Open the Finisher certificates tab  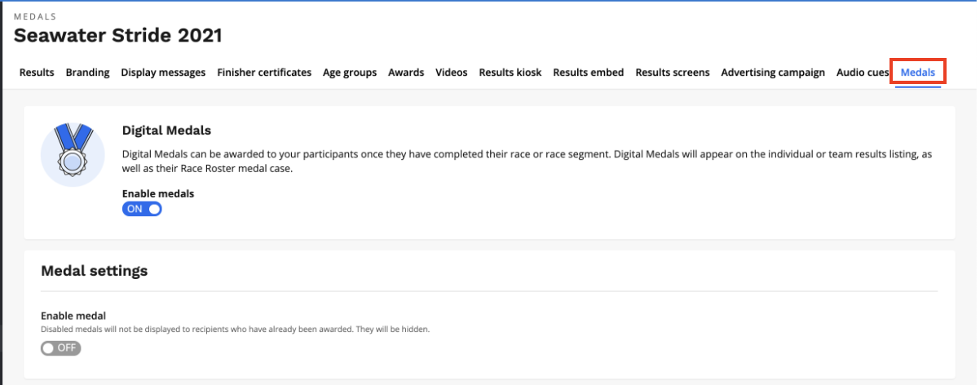click(x=264, y=73)
